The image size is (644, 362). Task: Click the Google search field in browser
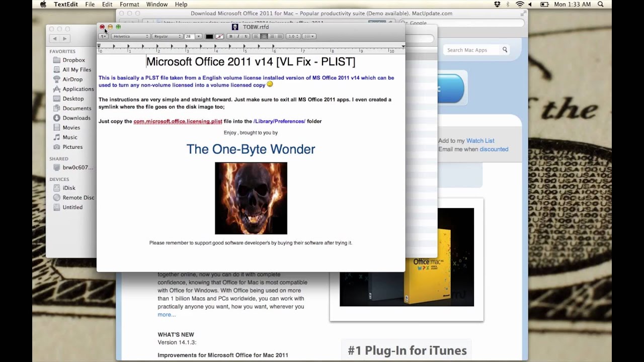coord(463,23)
